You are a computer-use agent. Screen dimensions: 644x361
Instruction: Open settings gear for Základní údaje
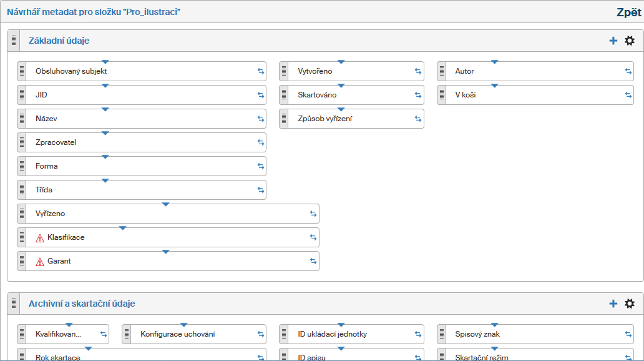630,41
